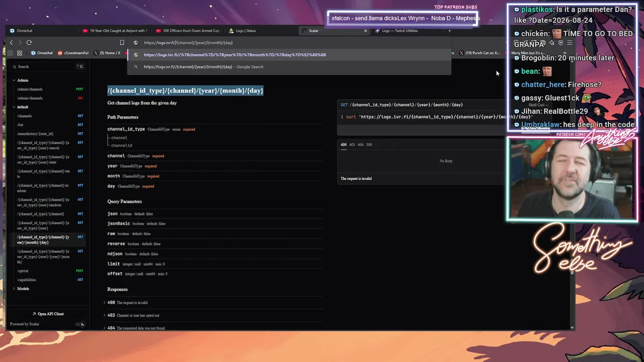Select the encoded logs.ivr.fi URL suggestion
Screen dimensions: 644x362
289,55
